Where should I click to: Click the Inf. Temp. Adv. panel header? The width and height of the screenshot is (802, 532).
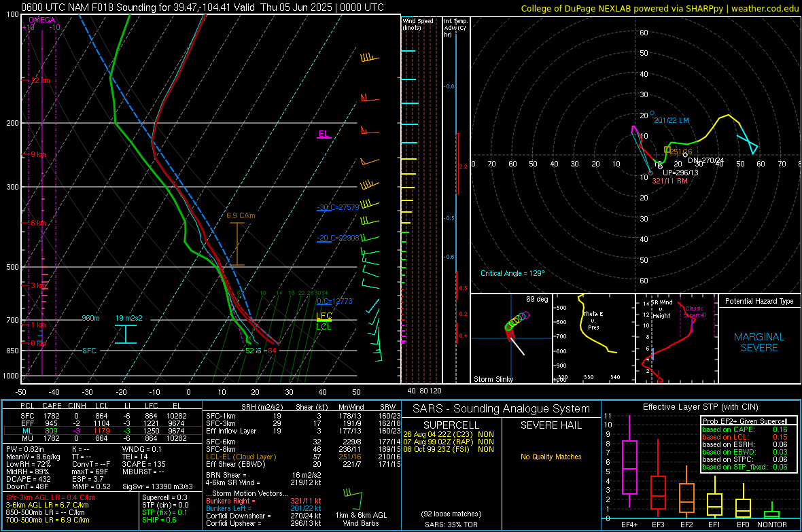tap(456, 28)
